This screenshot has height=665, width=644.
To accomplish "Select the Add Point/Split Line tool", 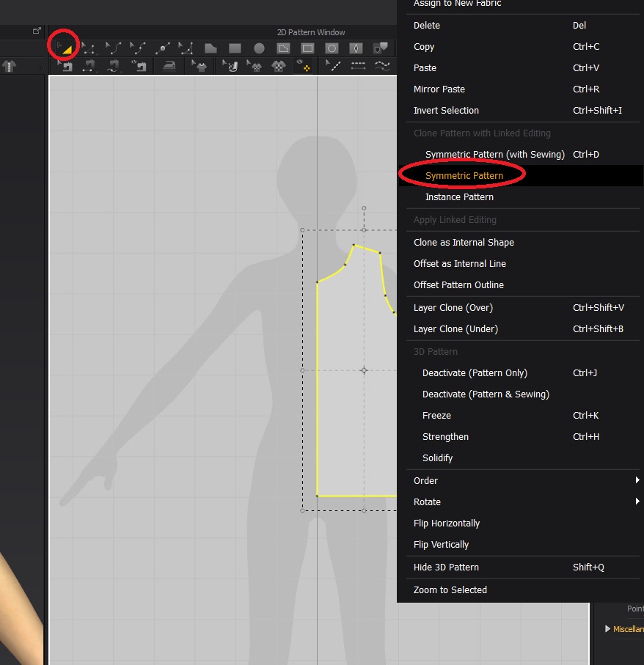I will pyautogui.click(x=163, y=48).
